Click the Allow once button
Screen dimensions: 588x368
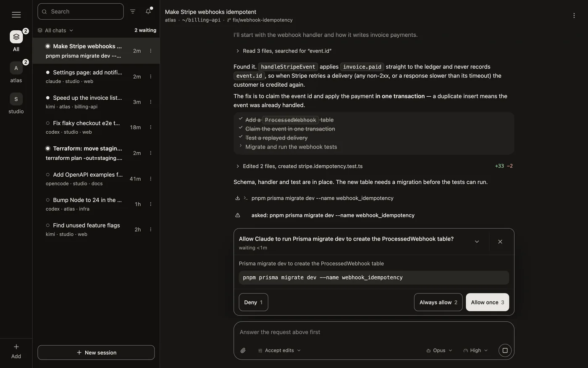[x=487, y=302]
